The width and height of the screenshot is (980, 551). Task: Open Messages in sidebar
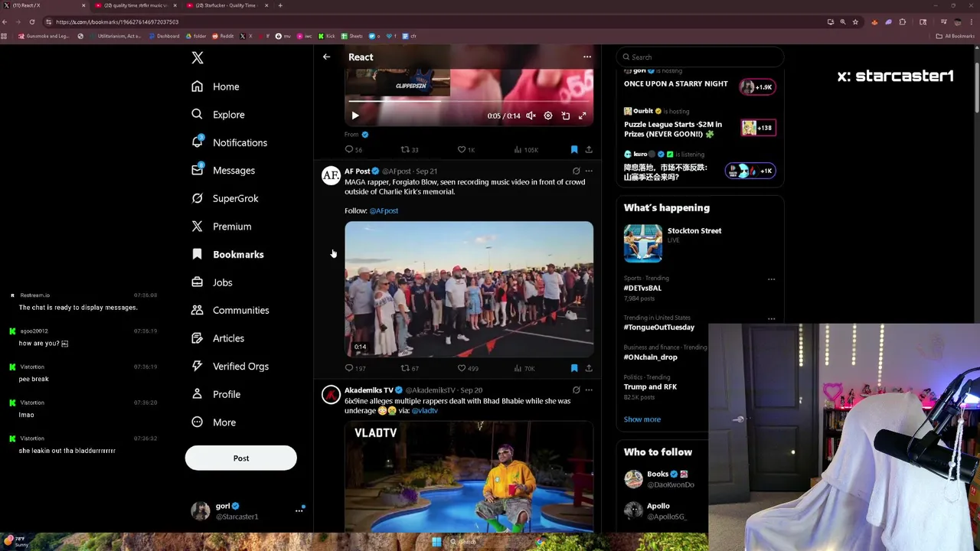(x=223, y=171)
